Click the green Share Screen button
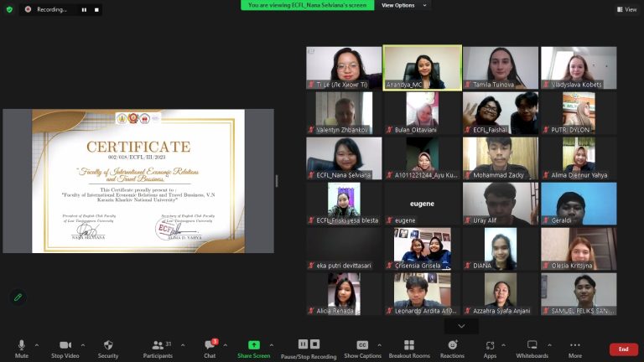 [x=253, y=348]
